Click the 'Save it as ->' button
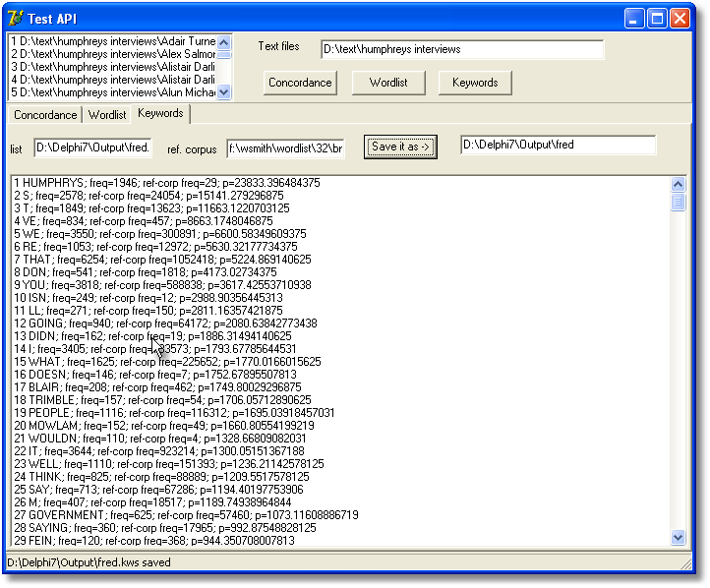 (x=399, y=147)
